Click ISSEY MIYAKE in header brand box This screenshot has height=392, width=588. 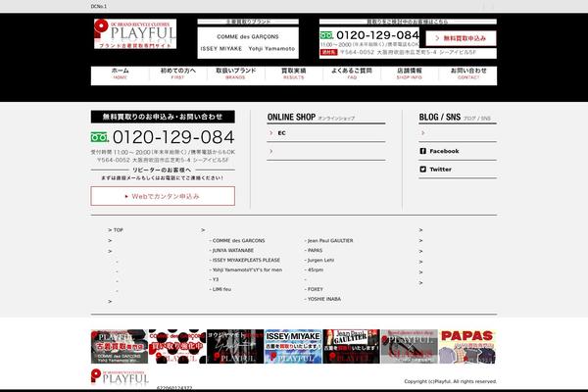(x=221, y=49)
